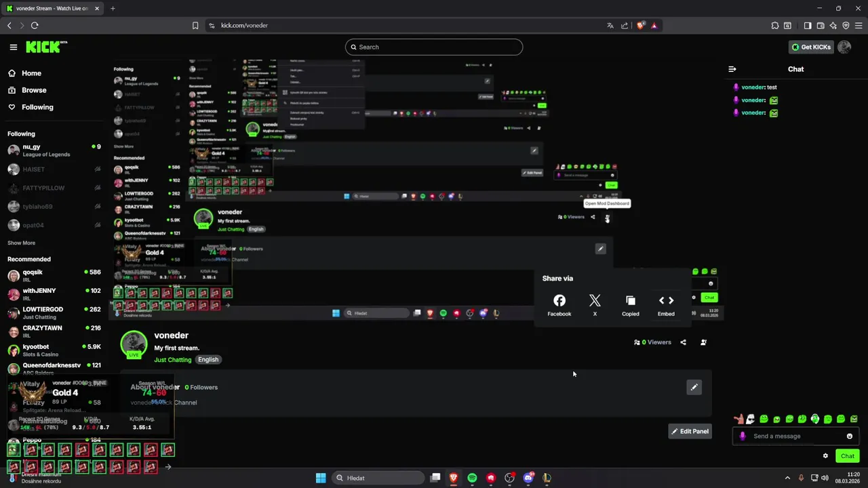This screenshot has height=488, width=868.
Task: Click the KICK logo
Action: click(x=46, y=47)
